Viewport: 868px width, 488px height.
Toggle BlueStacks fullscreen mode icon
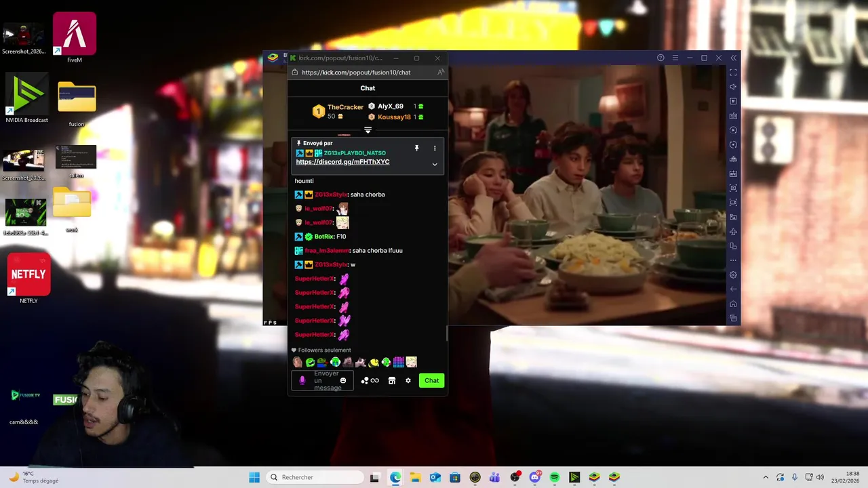pyautogui.click(x=733, y=72)
